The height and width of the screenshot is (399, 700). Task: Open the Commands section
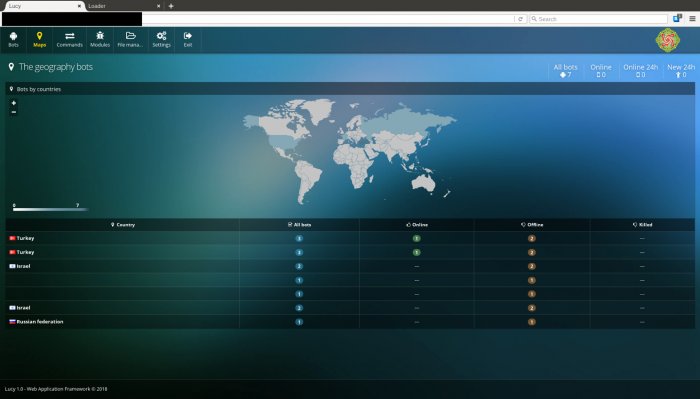click(70, 40)
